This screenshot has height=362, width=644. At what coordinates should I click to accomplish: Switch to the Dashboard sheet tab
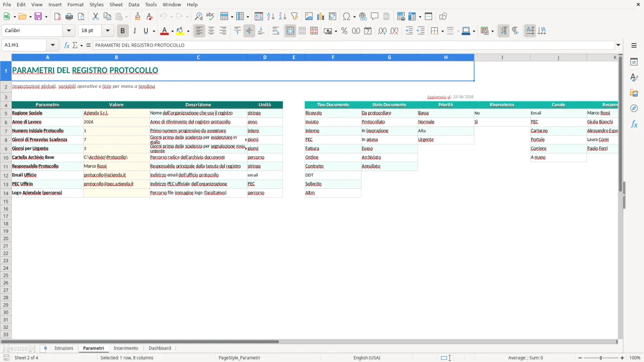(x=160, y=349)
